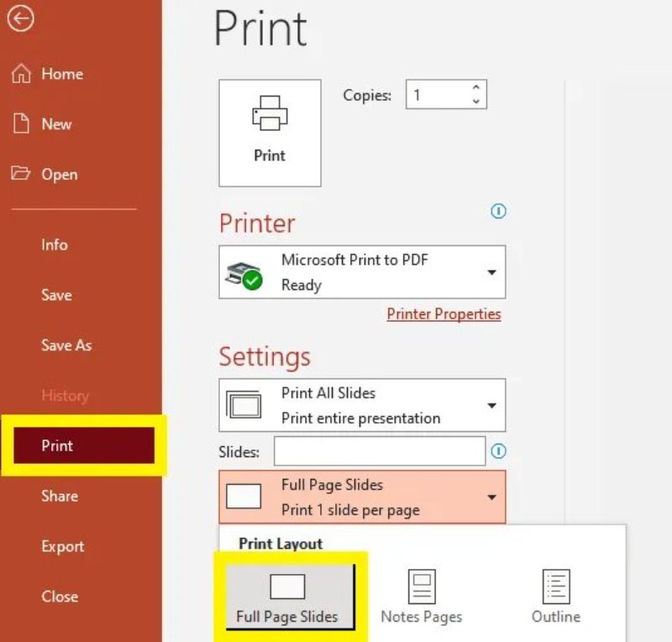This screenshot has height=642, width=672.
Task: Increase copies using the up stepper arrow
Action: (x=475, y=87)
